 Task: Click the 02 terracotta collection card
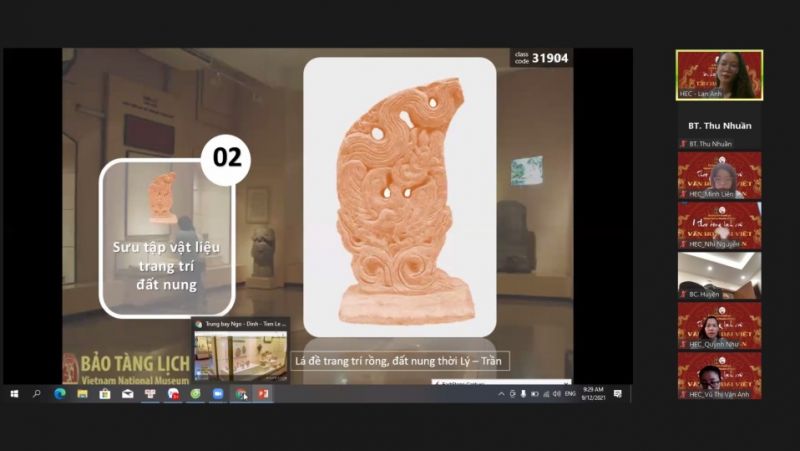(166, 237)
